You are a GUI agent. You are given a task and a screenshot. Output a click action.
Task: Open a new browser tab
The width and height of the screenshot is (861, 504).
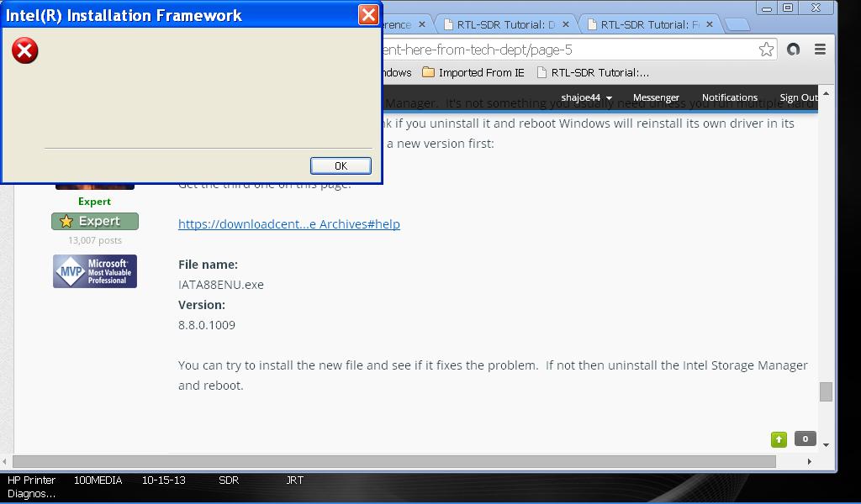(x=737, y=24)
